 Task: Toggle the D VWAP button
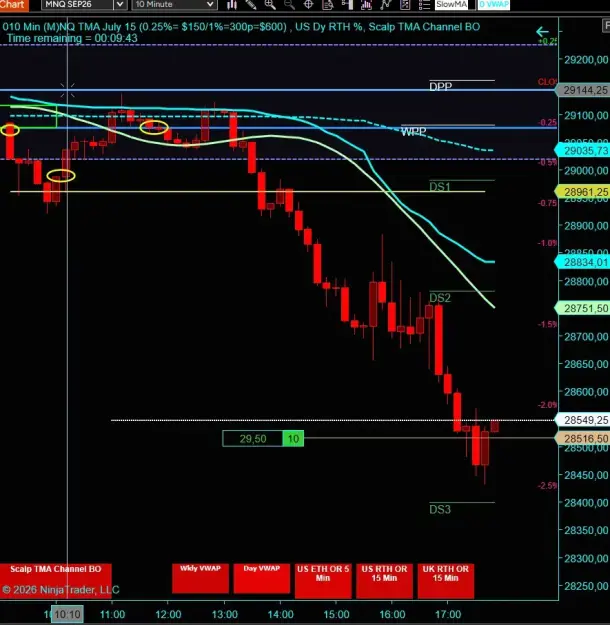click(494, 4)
